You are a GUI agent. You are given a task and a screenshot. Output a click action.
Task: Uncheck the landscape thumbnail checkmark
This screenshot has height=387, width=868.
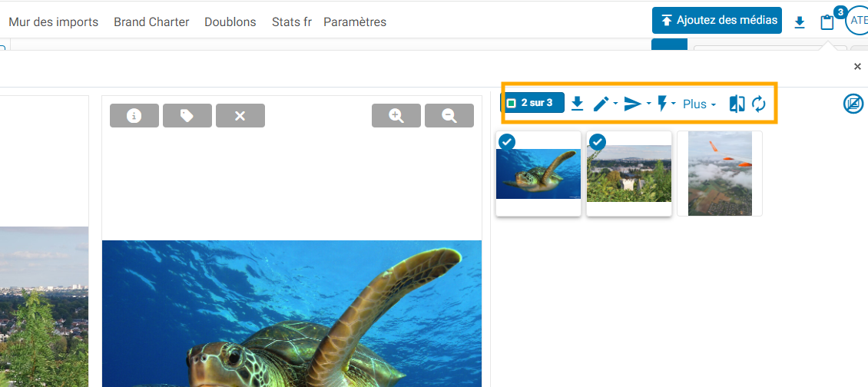pos(597,142)
